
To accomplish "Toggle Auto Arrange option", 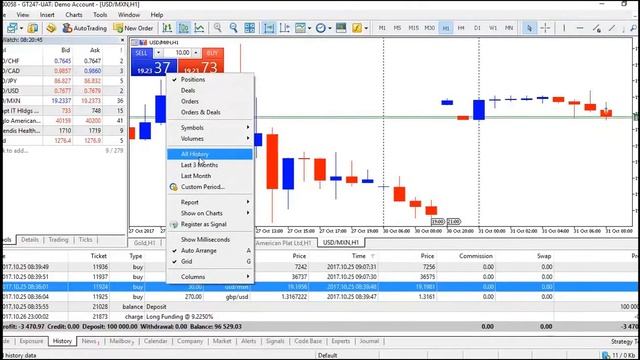I will point(210,251).
